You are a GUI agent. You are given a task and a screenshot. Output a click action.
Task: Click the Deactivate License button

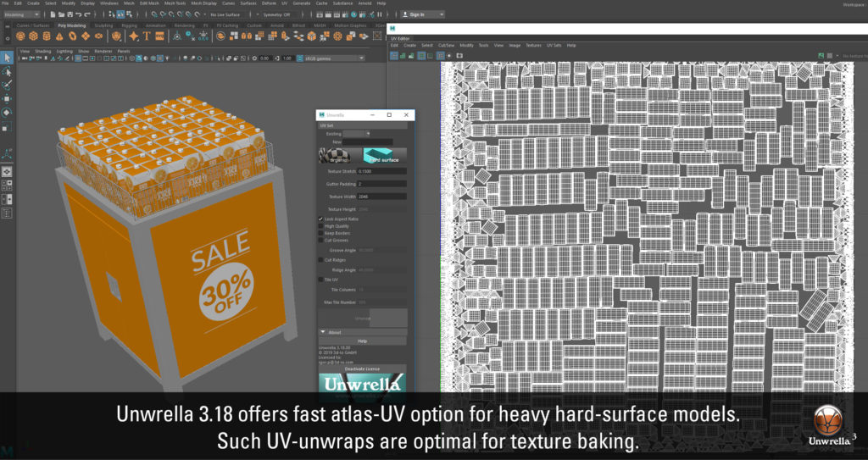pos(363,369)
